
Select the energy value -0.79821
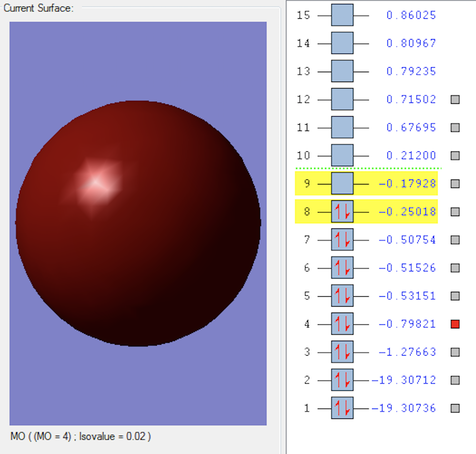pos(407,324)
